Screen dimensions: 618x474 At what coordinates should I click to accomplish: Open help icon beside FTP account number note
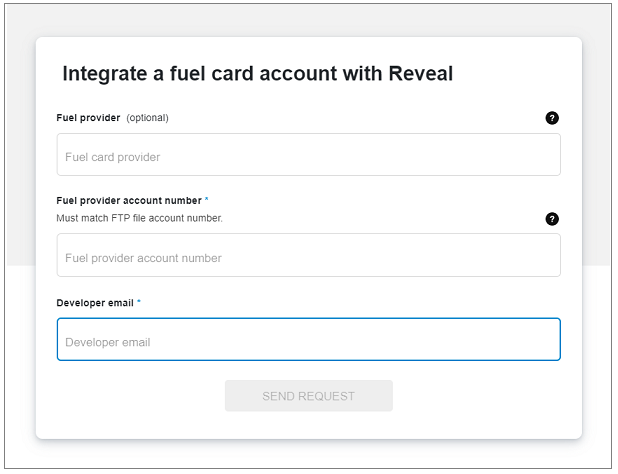pyautogui.click(x=552, y=219)
